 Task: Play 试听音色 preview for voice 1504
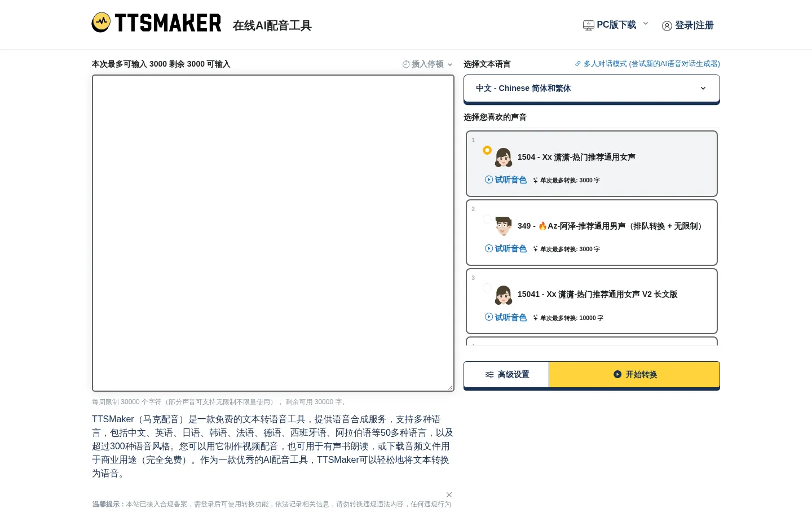pyautogui.click(x=506, y=179)
